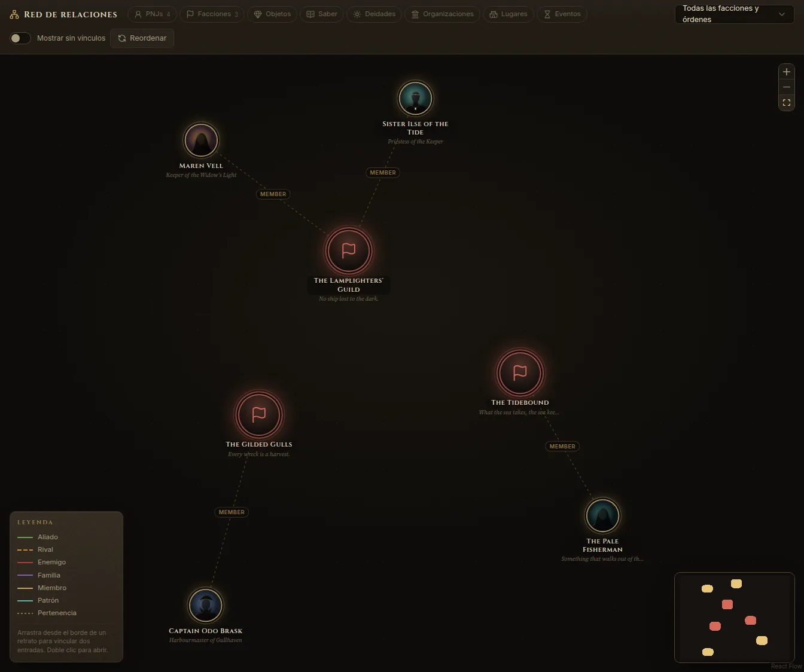Click the Red de Relaciones network icon

[x=14, y=14]
